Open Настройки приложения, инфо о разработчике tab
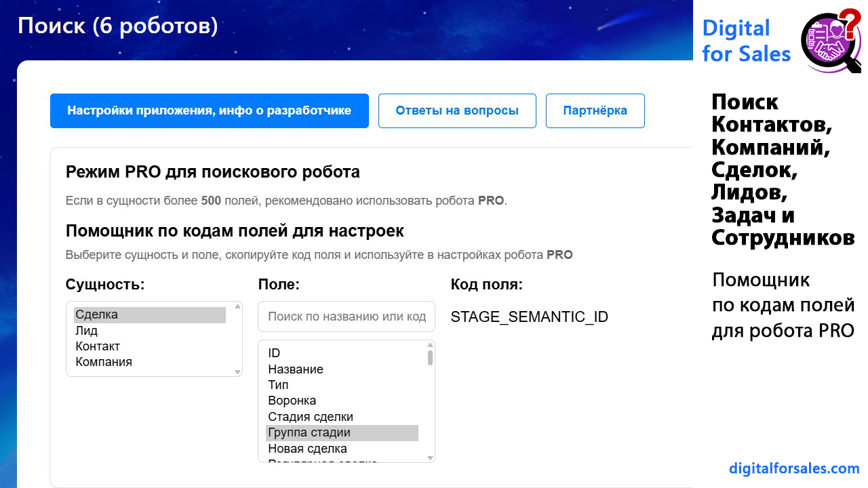868x488 pixels. [209, 110]
